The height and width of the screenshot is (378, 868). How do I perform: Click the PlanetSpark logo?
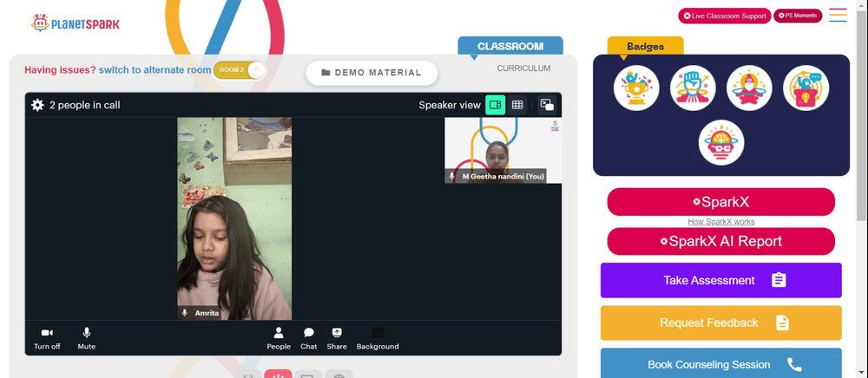(x=76, y=23)
